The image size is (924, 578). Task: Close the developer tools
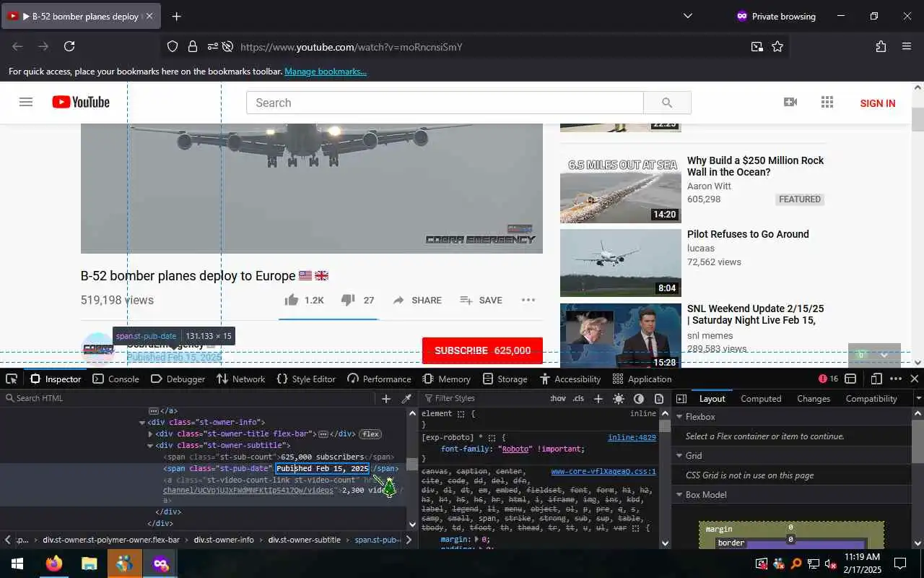(915, 379)
